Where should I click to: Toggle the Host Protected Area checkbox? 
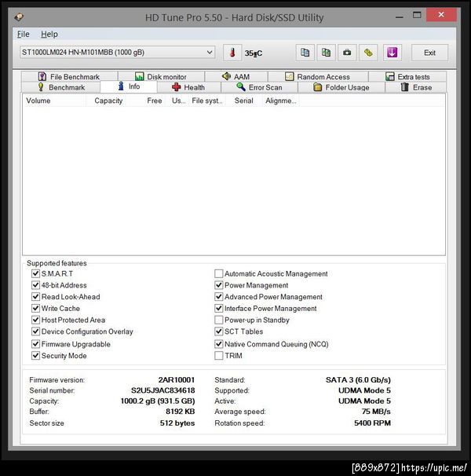35,320
